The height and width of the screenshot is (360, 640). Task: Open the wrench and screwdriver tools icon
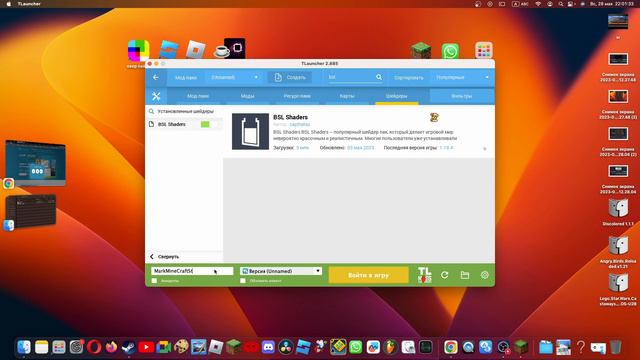pyautogui.click(x=156, y=96)
